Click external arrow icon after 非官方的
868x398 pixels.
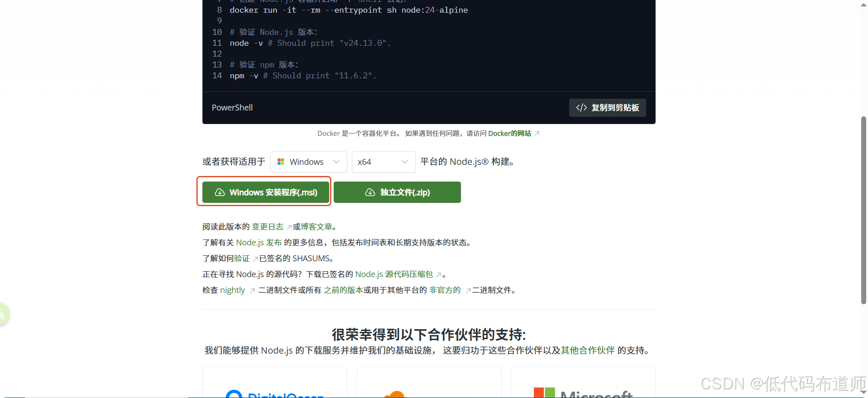point(468,291)
